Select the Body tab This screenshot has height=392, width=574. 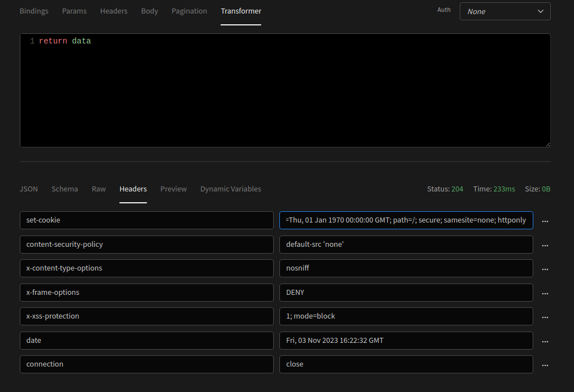coord(150,11)
